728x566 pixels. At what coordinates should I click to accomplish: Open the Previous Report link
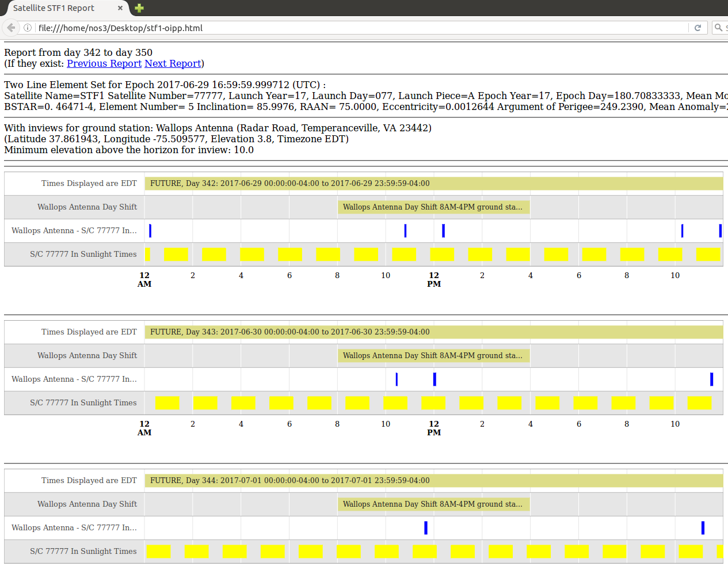[104, 63]
